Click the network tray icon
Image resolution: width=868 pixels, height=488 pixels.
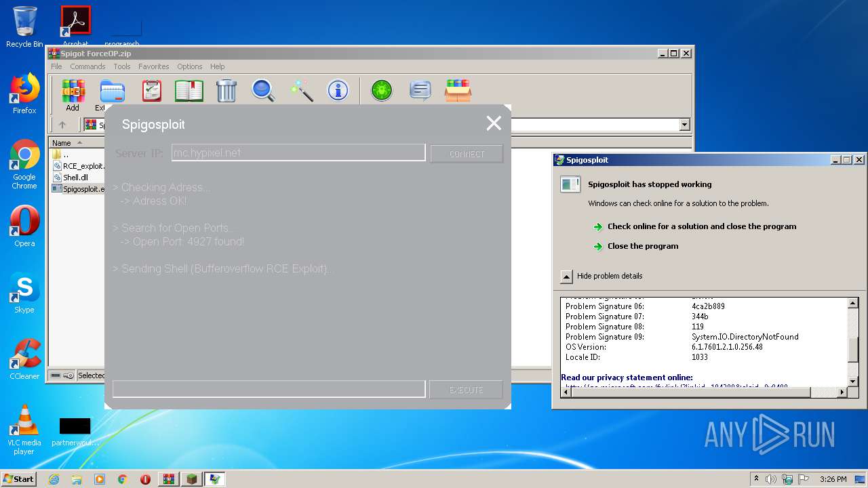[787, 479]
